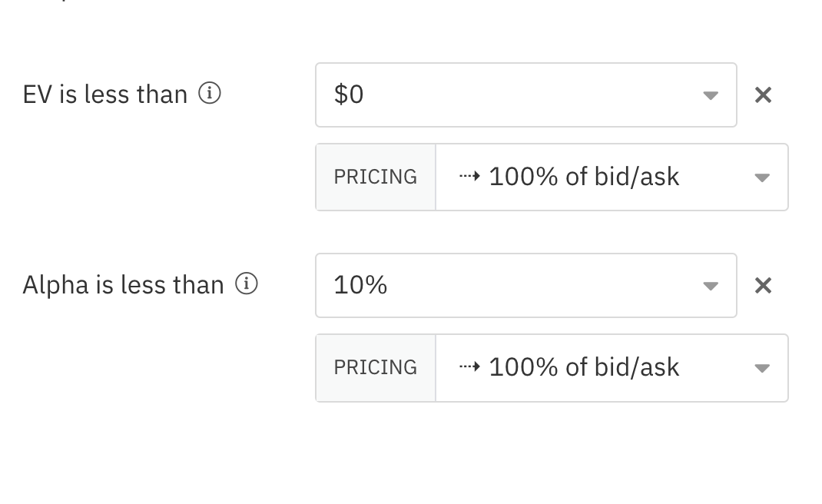The width and height of the screenshot is (822, 504).
Task: Remove the Alpha is less than condition
Action: (763, 285)
